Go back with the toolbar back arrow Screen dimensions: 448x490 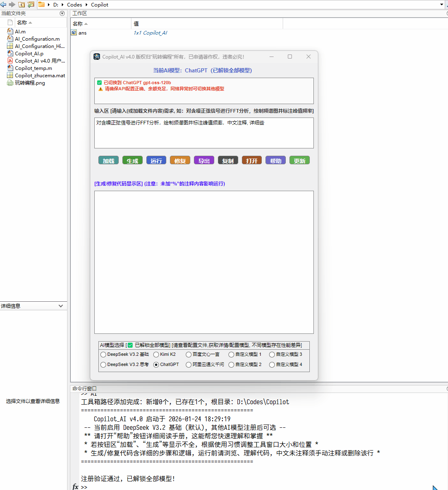[x=3, y=4]
